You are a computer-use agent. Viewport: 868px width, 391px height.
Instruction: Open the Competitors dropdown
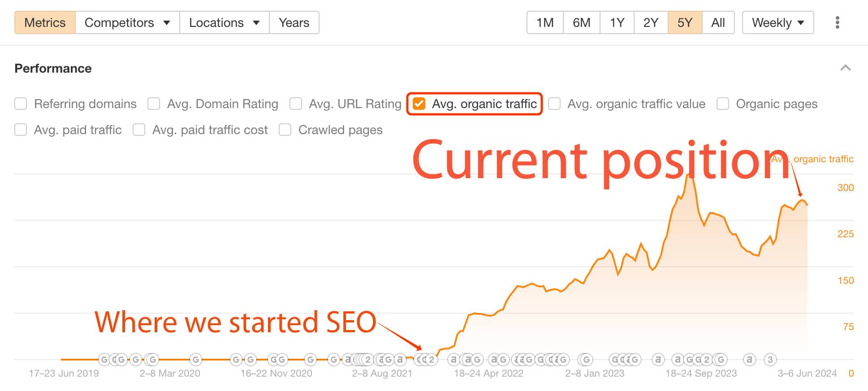pyautogui.click(x=127, y=22)
